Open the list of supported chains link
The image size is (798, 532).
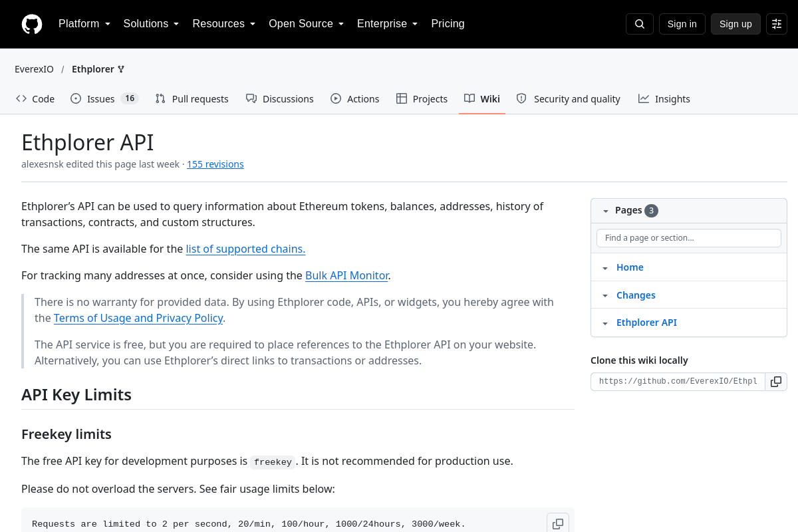pos(245,249)
